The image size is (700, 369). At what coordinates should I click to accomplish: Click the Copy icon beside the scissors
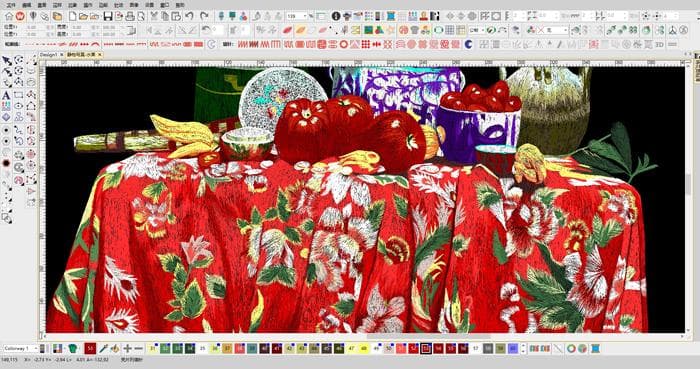(x=165, y=17)
